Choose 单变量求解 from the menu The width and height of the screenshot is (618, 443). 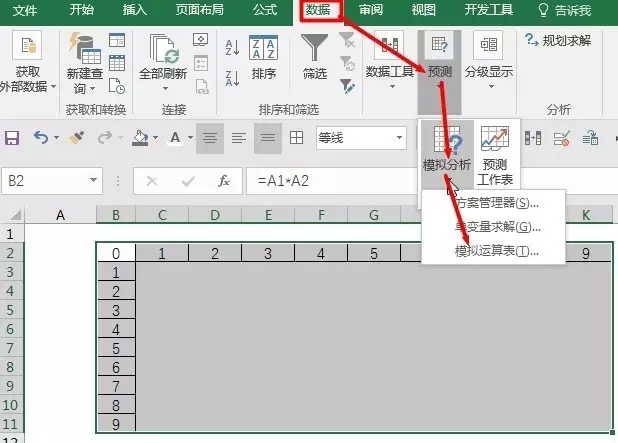[496, 227]
